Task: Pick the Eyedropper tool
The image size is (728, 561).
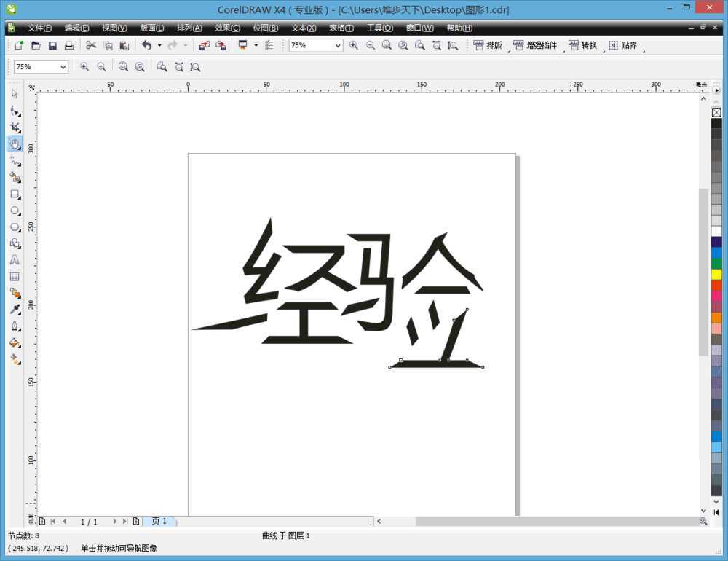Action: (15, 310)
